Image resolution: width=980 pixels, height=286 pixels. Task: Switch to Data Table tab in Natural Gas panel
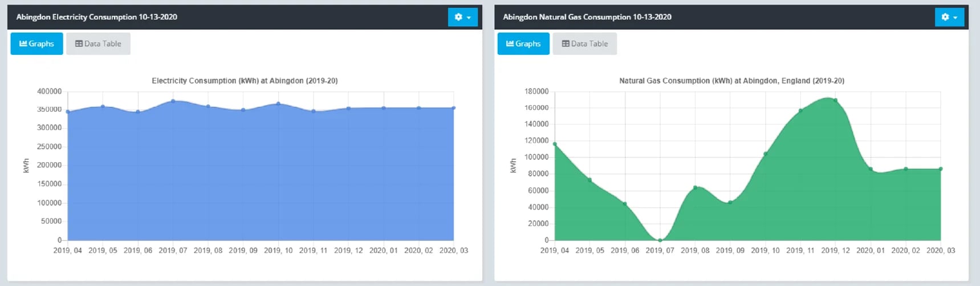584,44
